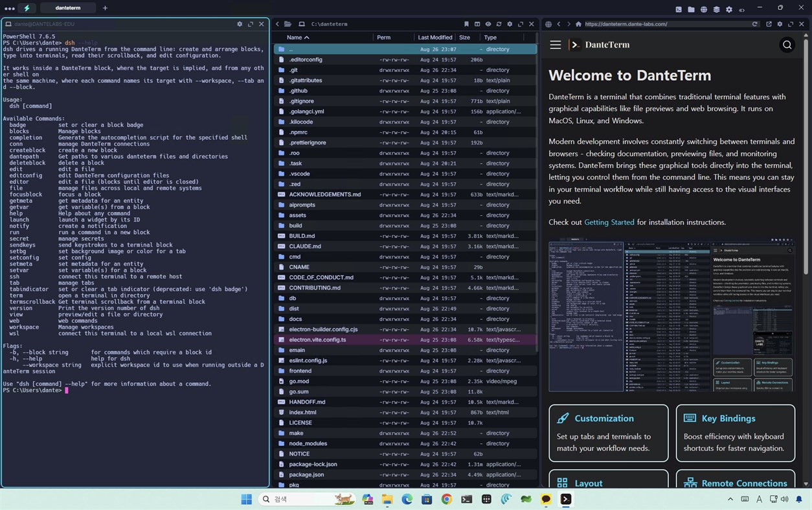812x510 pixels.
Task: Go forward in the web browser block
Action: click(x=569, y=24)
